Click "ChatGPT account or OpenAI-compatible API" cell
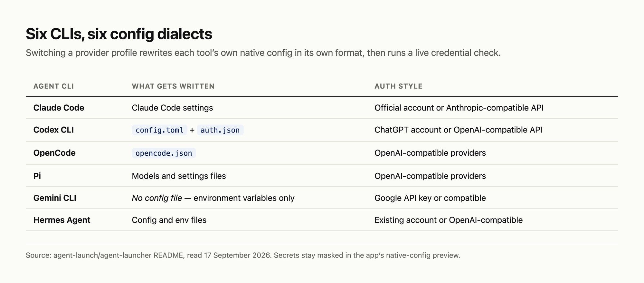This screenshot has width=644, height=283. 458,130
